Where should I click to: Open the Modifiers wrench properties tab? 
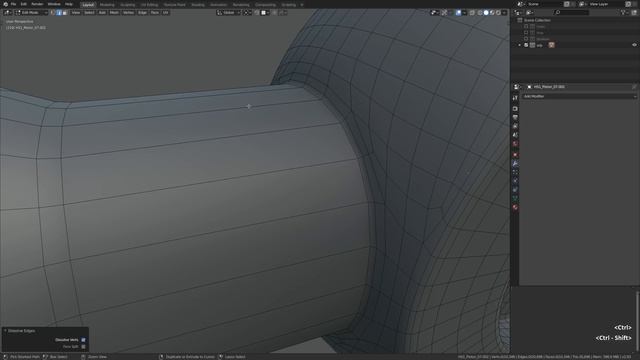tap(515, 164)
